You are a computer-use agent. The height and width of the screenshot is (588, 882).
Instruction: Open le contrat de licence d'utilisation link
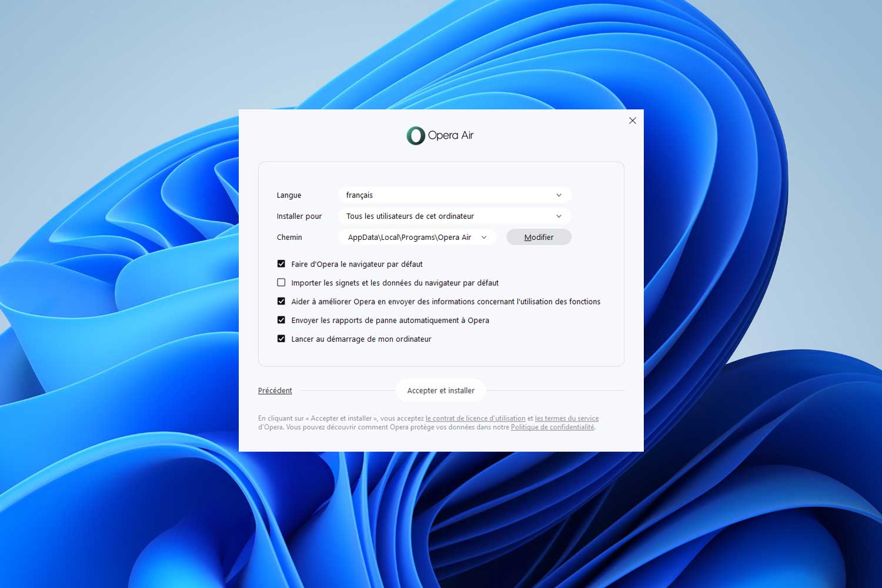coord(475,419)
